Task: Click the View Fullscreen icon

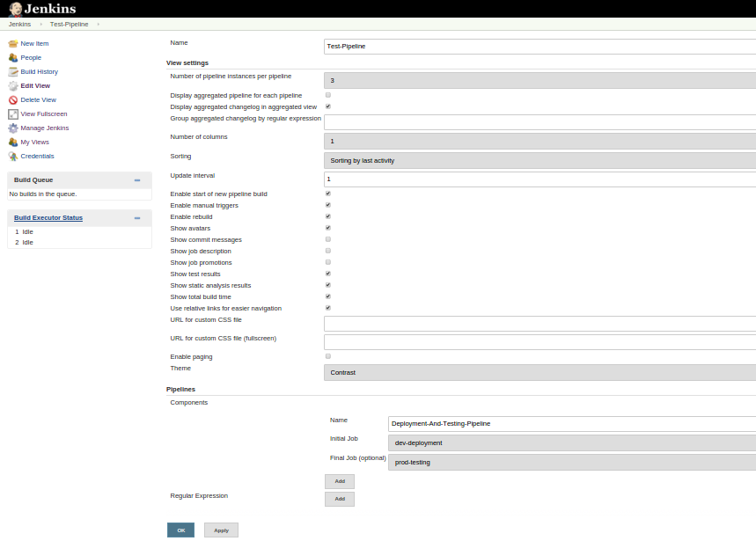Action: (13, 114)
